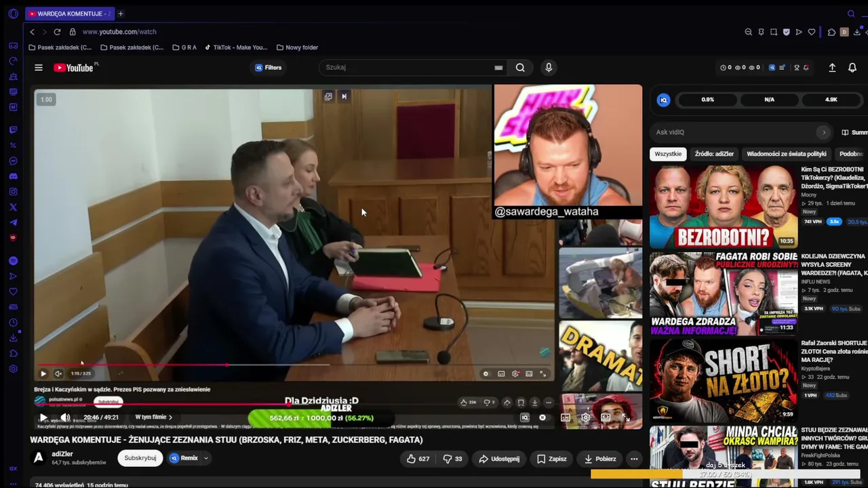Toggle the ad blocker shield icon
This screenshot has height=488, width=868.
(x=786, y=32)
